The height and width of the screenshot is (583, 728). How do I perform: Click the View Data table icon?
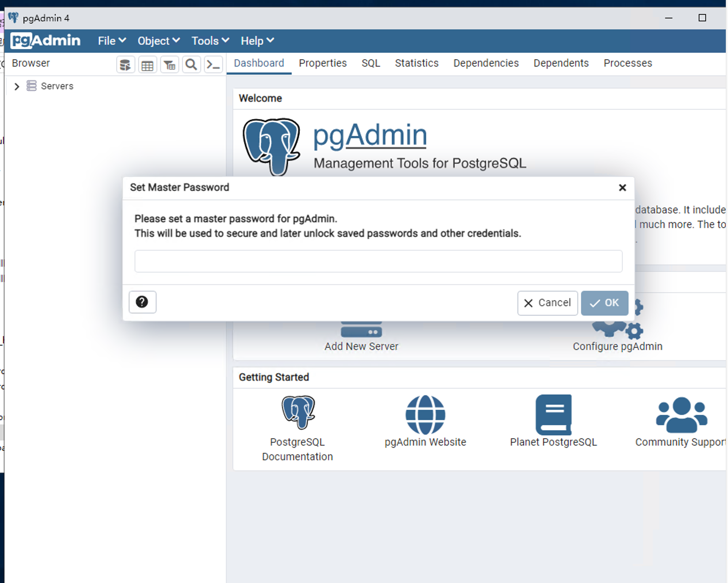[x=147, y=65]
